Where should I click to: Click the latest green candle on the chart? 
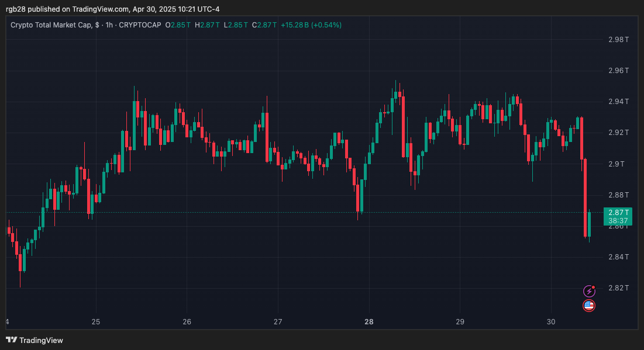[589, 225]
